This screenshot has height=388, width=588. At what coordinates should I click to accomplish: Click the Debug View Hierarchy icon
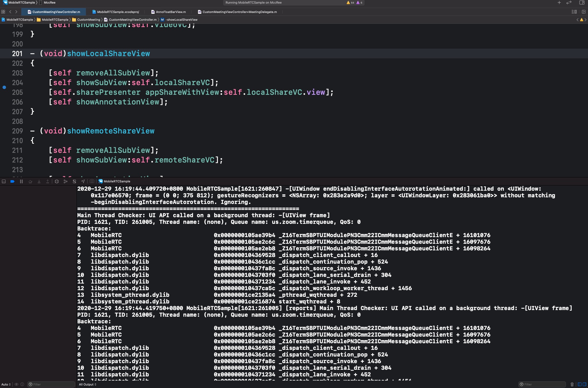pyautogui.click(x=57, y=181)
